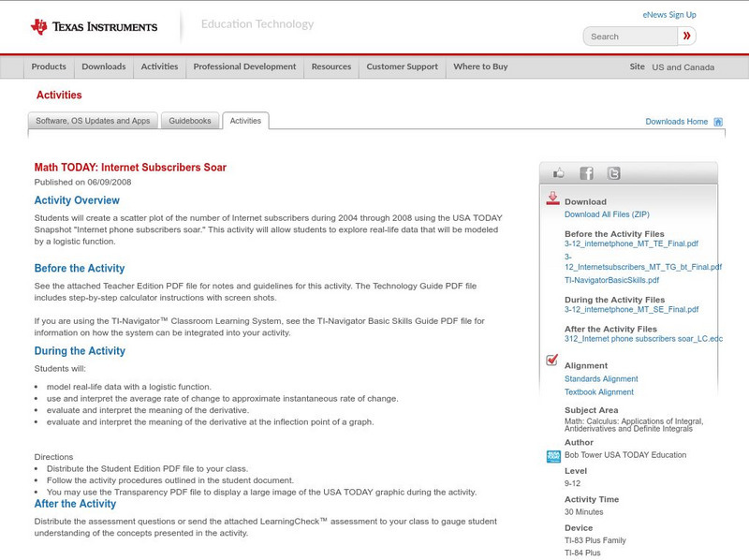
Task: Click the Alignment checkmark icon
Action: (x=551, y=360)
